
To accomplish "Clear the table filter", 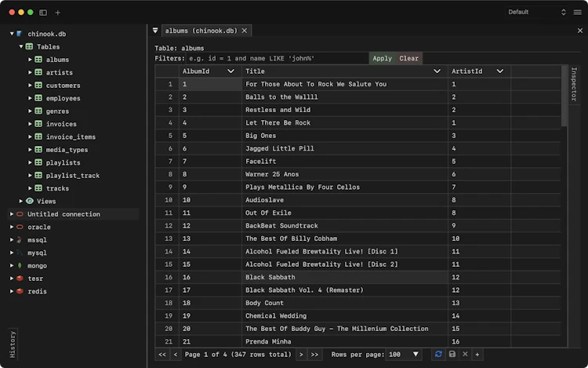I will point(408,59).
